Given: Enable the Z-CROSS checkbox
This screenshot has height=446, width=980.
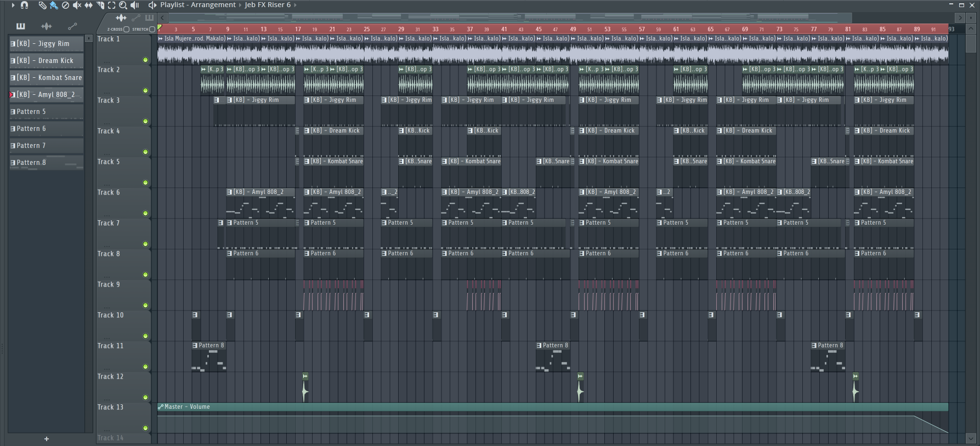Looking at the screenshot, I should [127, 29].
